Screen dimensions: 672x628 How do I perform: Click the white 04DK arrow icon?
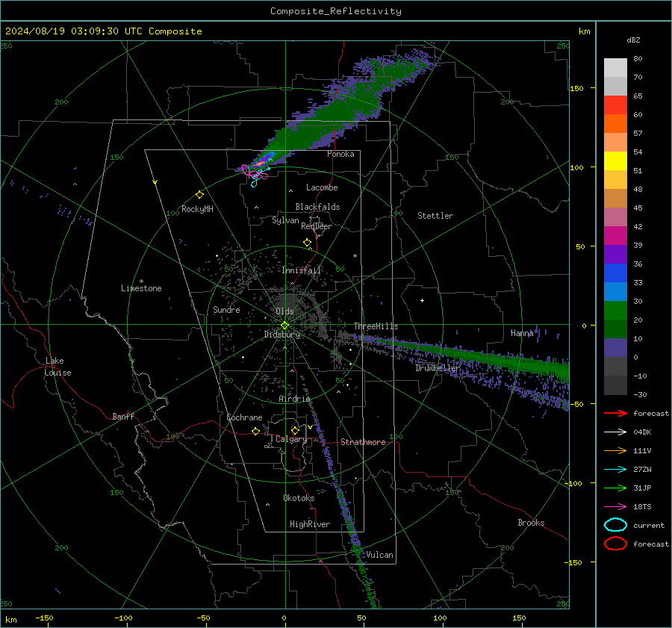tap(615, 432)
